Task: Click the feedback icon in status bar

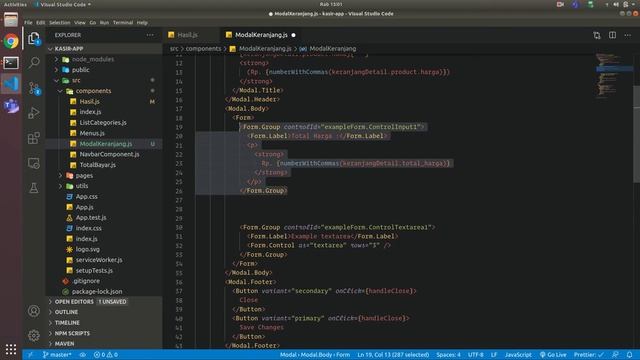Action: pos(615,355)
